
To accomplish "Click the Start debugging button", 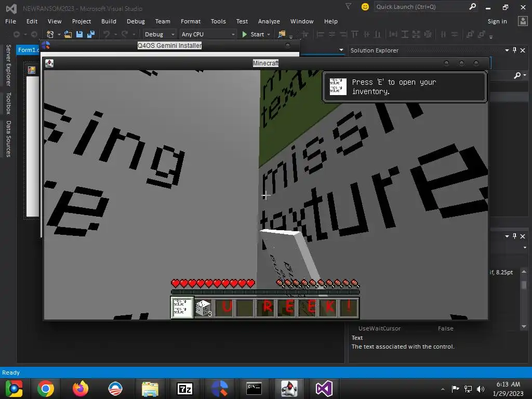I will [253, 34].
